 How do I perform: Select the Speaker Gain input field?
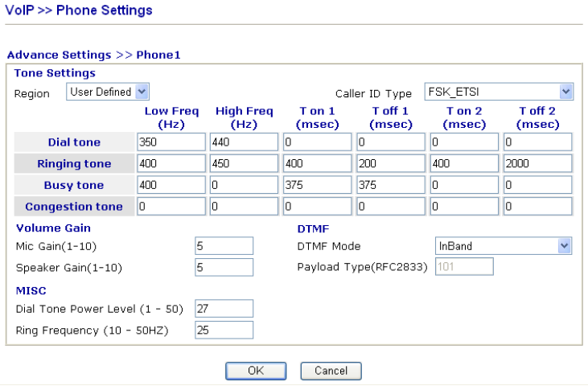click(x=224, y=267)
